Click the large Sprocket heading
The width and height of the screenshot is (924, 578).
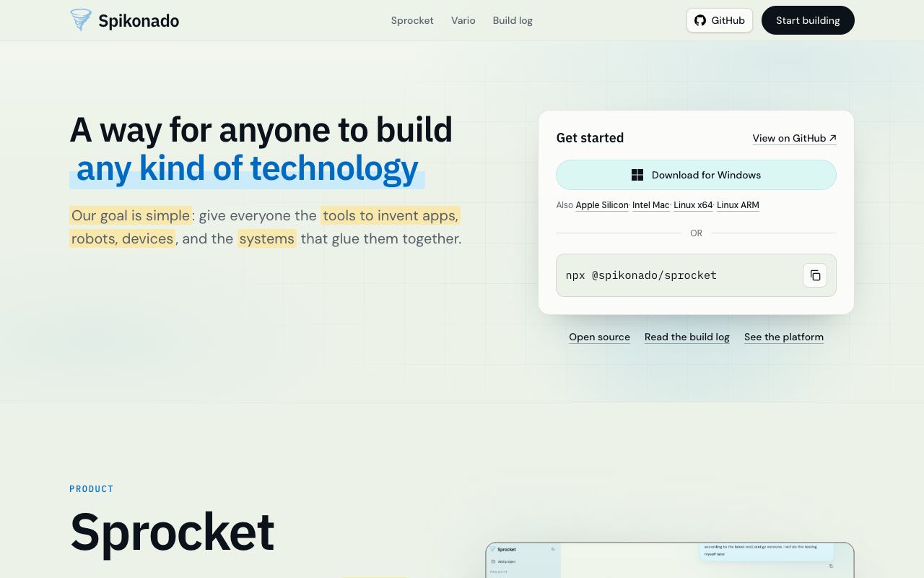(x=172, y=532)
